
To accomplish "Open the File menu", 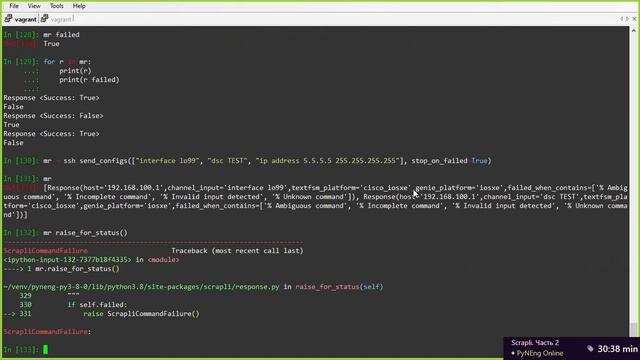I will click(14, 6).
